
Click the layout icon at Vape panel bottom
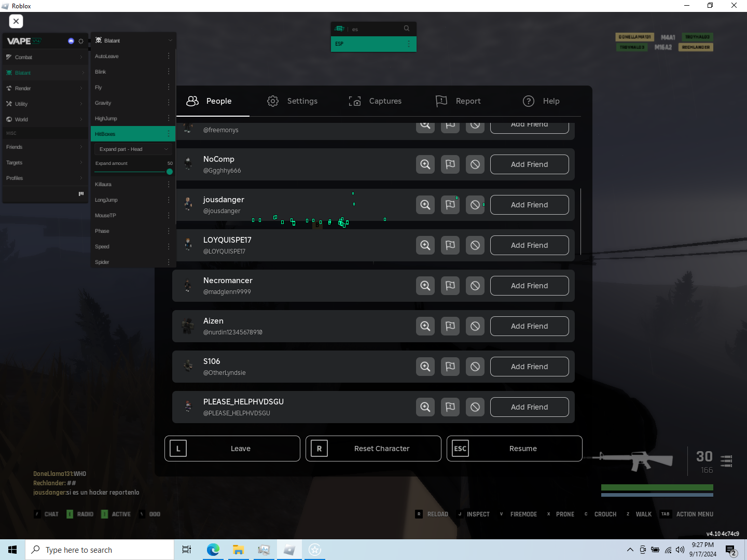[81, 193]
